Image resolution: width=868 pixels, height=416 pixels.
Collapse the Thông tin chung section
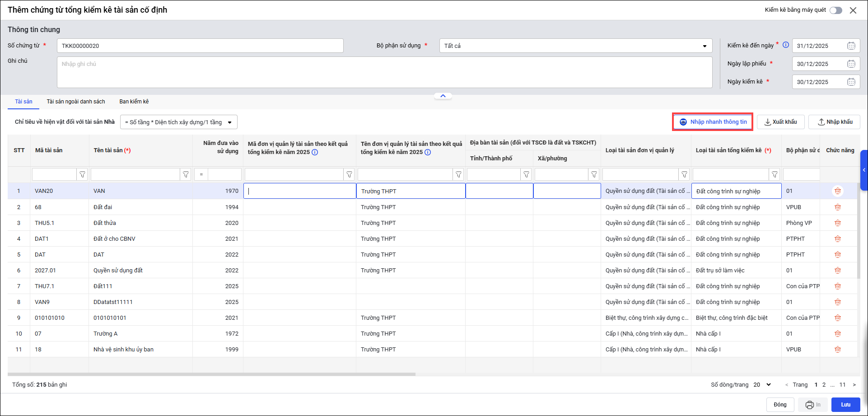(443, 96)
